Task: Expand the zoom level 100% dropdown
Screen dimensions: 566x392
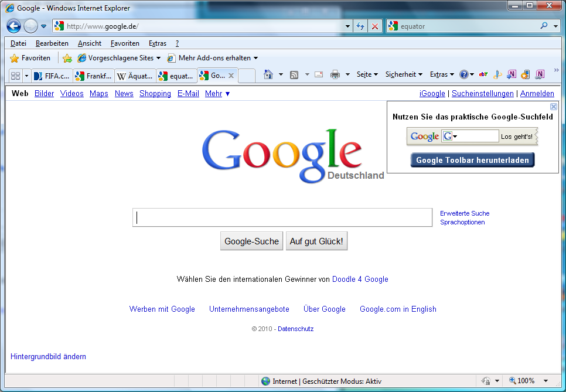Action: 545,381
